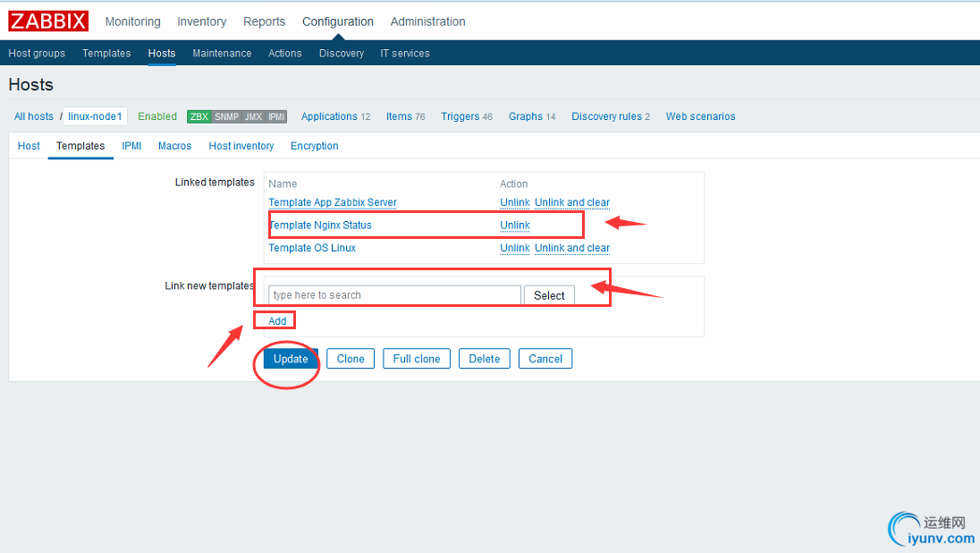Click the ZABBIX logo
Viewport: 980px width, 553px height.
tap(48, 21)
